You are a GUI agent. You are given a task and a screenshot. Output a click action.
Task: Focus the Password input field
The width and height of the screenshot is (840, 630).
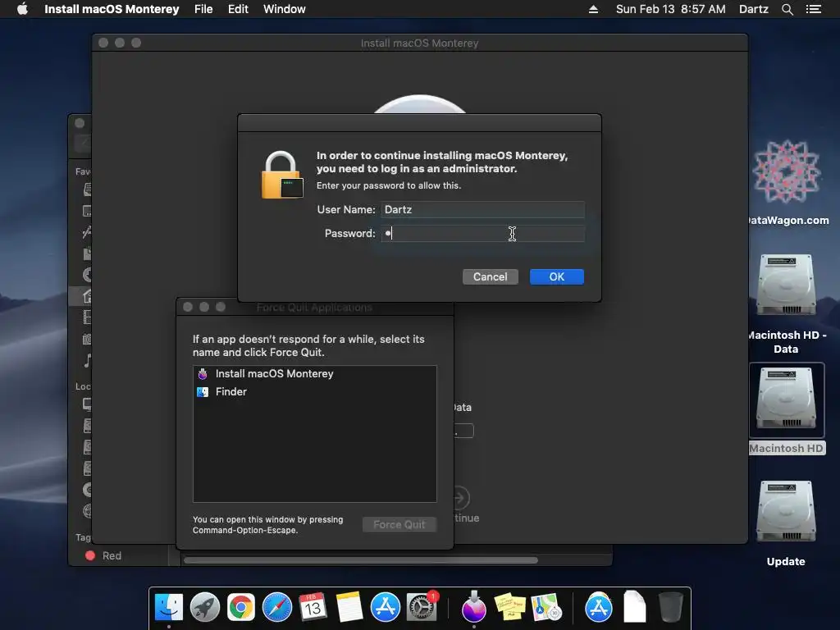(x=482, y=234)
